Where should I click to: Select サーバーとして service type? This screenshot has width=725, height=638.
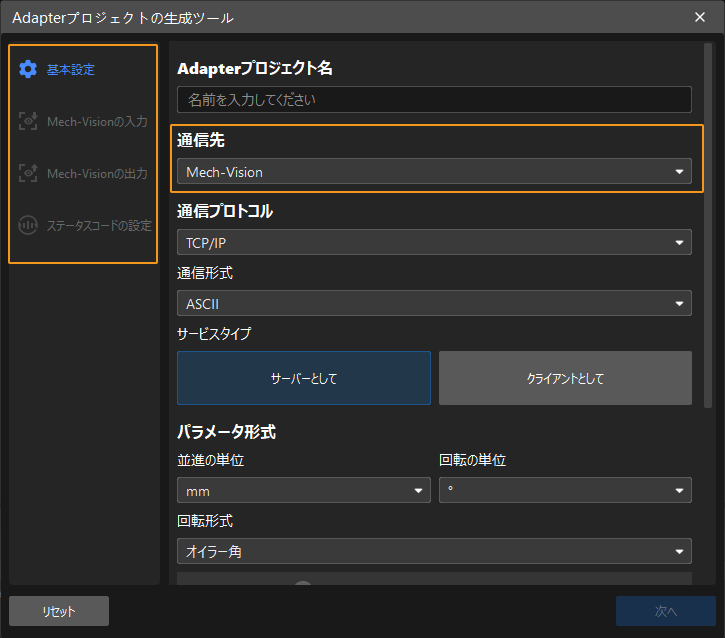[x=304, y=378]
